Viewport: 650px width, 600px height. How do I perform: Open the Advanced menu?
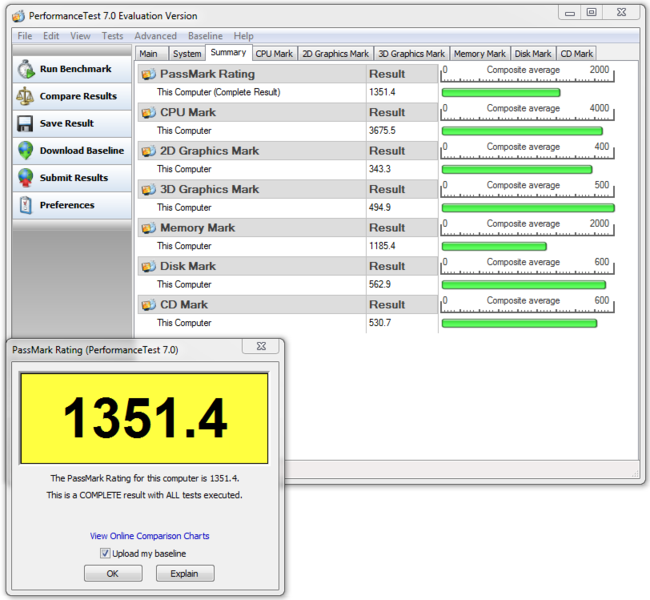tap(155, 36)
